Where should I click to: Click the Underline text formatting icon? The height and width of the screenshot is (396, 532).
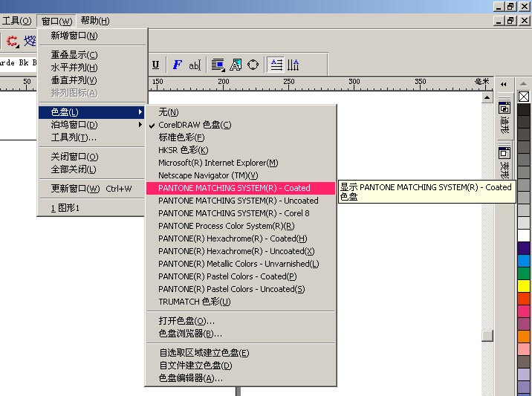pos(156,65)
